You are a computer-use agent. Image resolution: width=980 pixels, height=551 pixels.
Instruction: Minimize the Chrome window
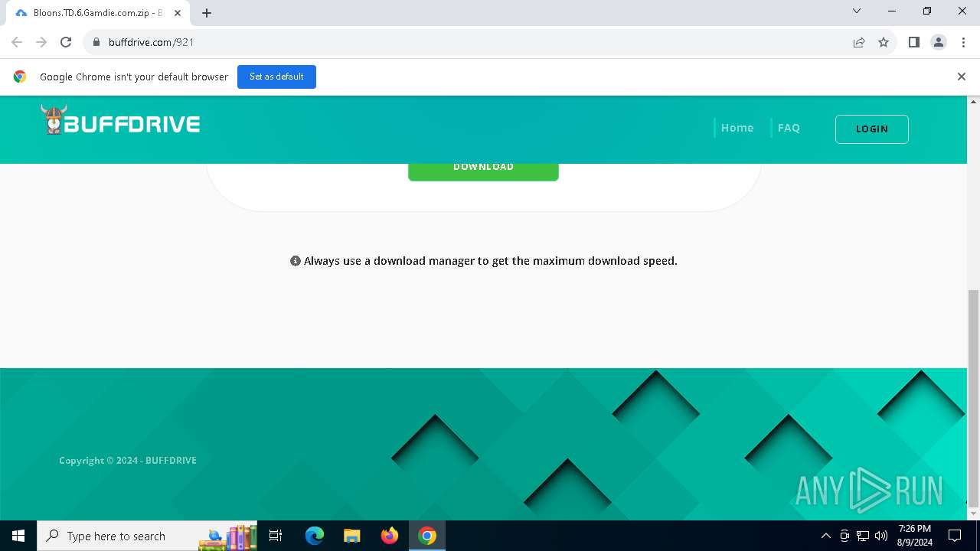892,11
